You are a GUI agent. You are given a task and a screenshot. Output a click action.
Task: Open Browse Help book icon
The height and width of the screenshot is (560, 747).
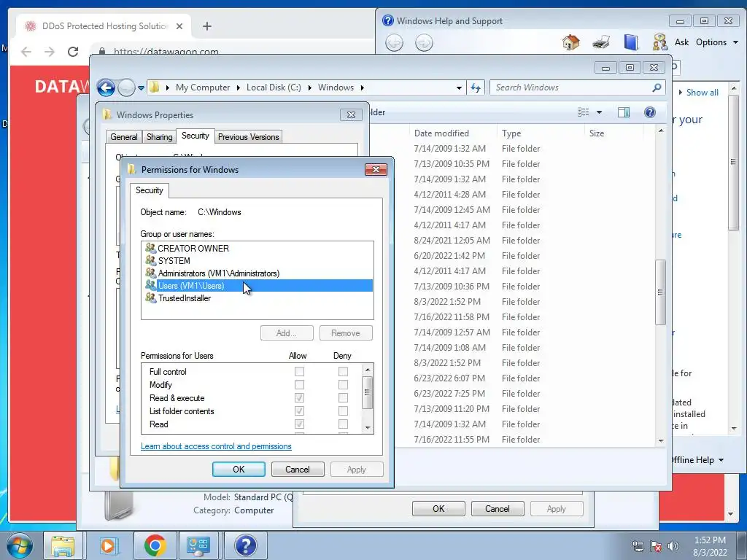(631, 42)
